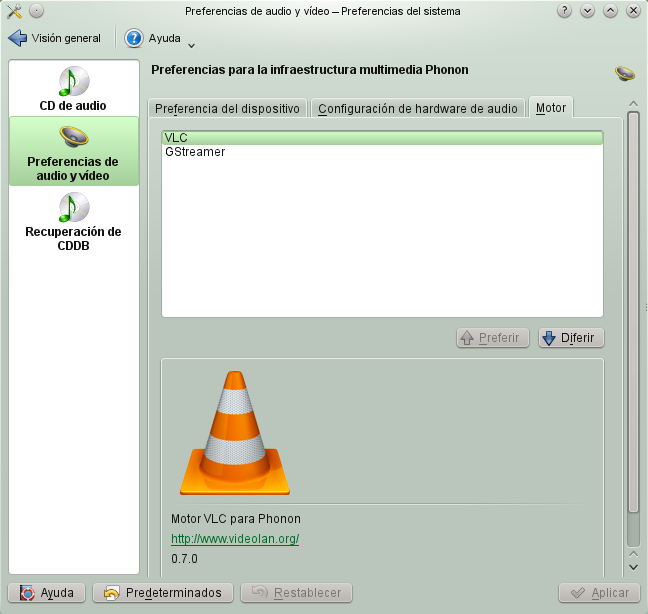This screenshot has height=614, width=648.
Task: Maximize the window with title bar up arrow
Action: point(610,11)
